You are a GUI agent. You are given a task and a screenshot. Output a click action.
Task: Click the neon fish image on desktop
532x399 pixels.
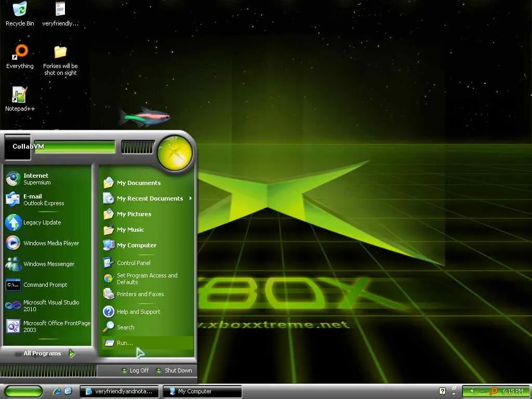pyautogui.click(x=144, y=117)
